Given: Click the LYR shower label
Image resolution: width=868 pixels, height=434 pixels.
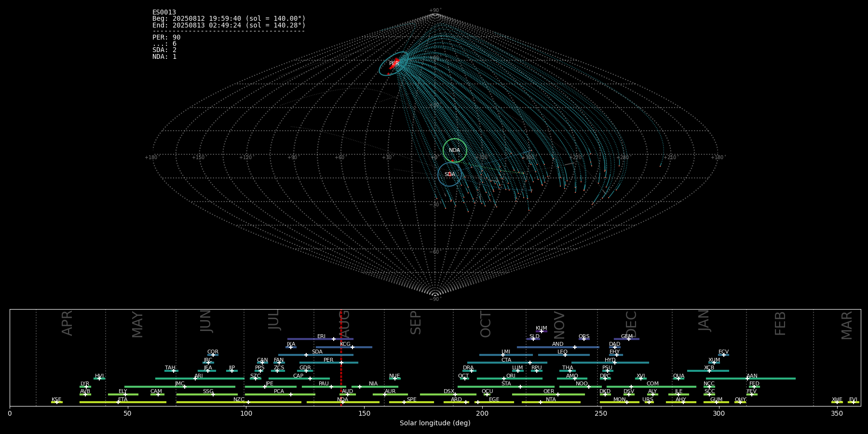Looking at the screenshot, I should [x=85, y=384].
